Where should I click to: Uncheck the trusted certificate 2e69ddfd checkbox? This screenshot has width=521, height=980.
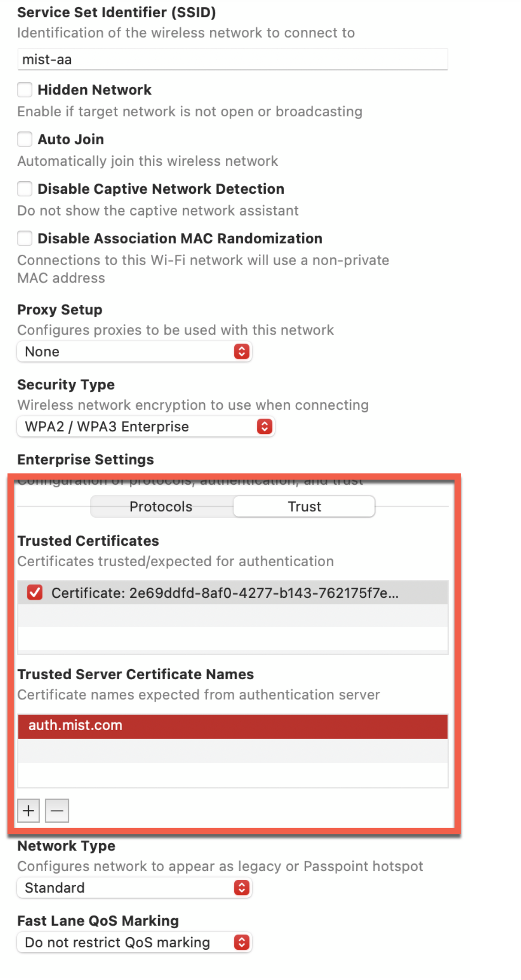click(x=35, y=592)
